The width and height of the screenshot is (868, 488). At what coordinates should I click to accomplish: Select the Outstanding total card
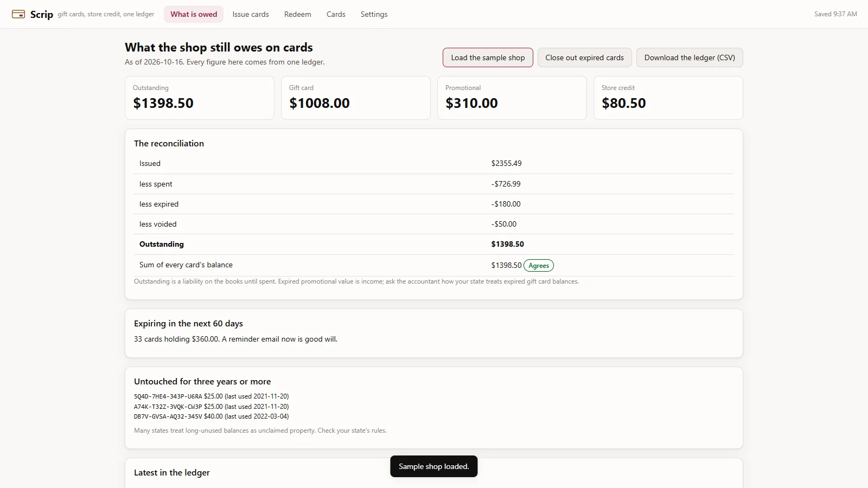click(x=200, y=98)
